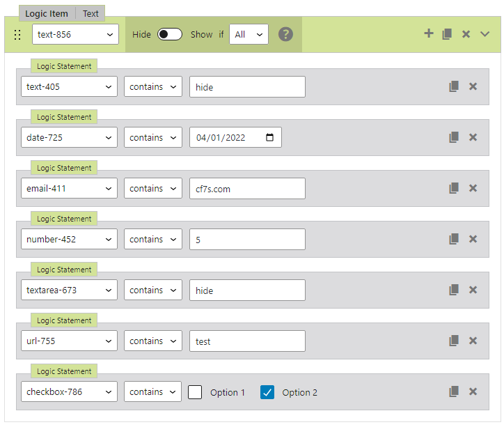Delete the text-405 logic statement

tap(473, 86)
